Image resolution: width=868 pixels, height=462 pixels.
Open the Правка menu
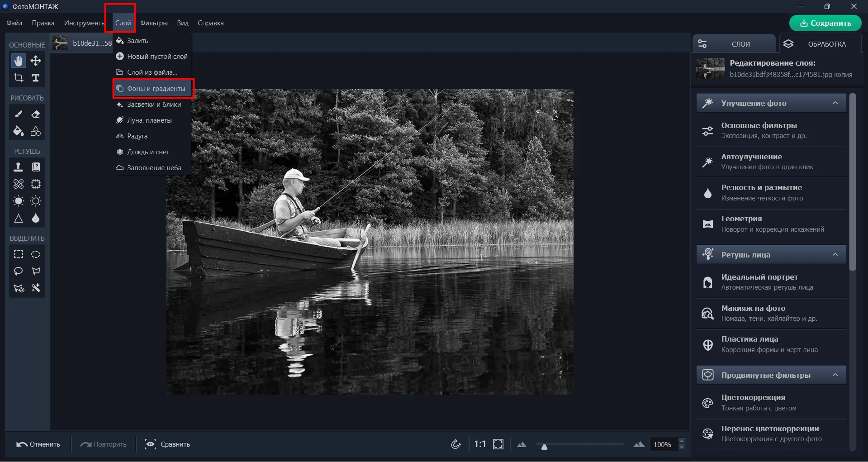click(43, 23)
